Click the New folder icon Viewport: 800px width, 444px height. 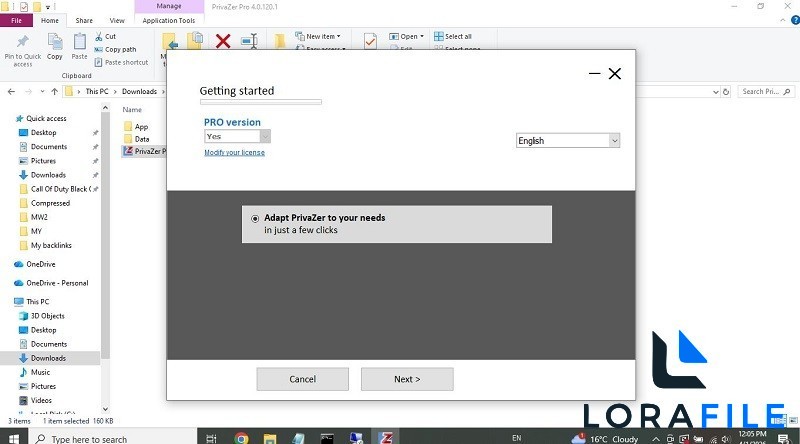click(x=280, y=41)
